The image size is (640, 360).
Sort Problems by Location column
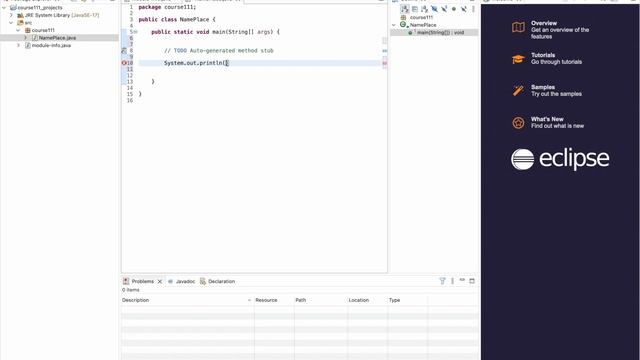(x=367, y=300)
